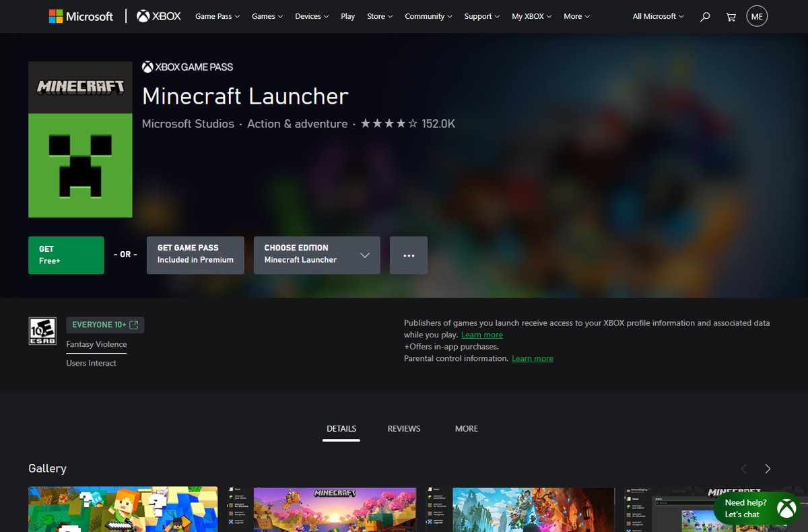Viewport: 808px width, 532px height.
Task: Open the ME account avatar
Action: pyautogui.click(x=757, y=16)
